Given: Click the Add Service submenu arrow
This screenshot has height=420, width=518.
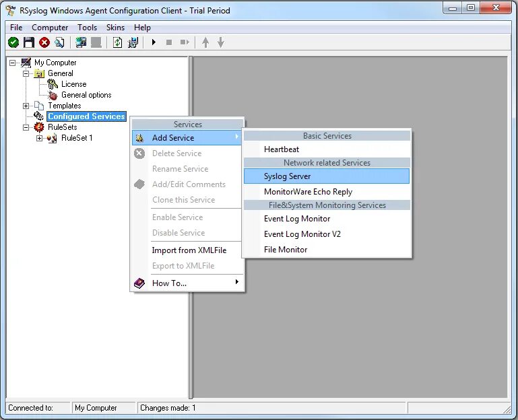Looking at the screenshot, I should [x=236, y=137].
